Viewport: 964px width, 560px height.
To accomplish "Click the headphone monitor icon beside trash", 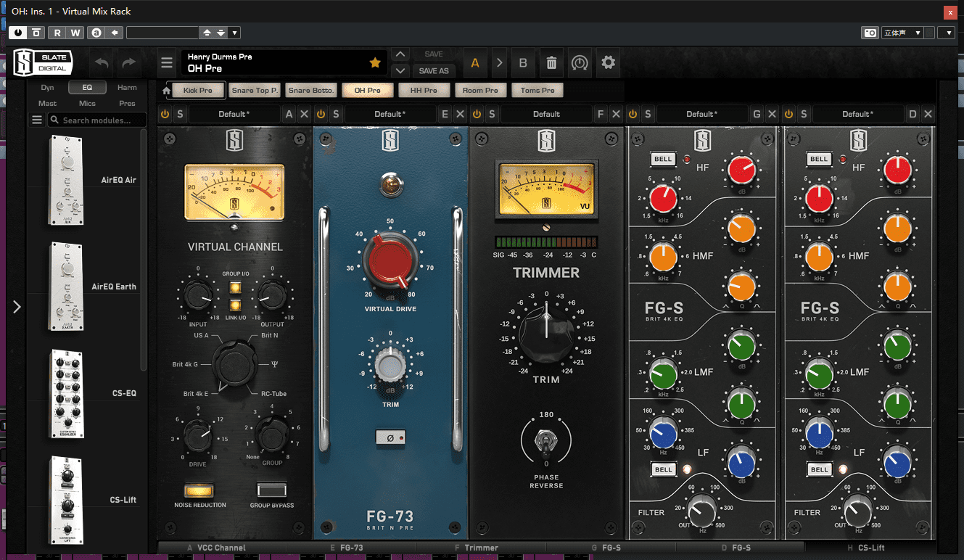I will 579,63.
